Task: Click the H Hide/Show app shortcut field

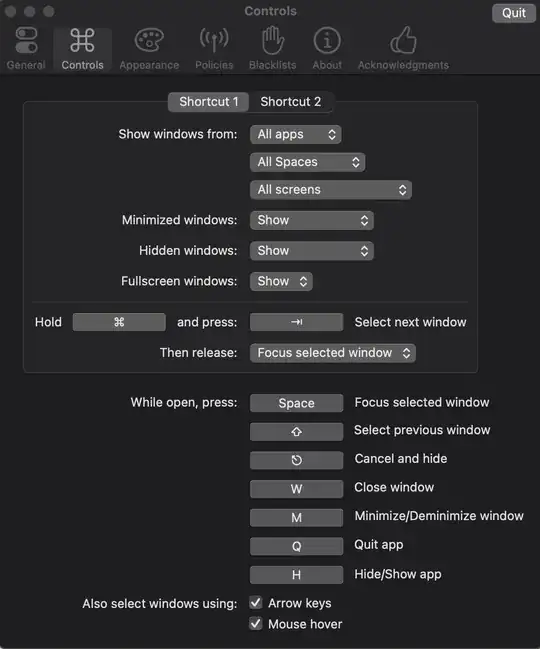Action: tap(296, 575)
